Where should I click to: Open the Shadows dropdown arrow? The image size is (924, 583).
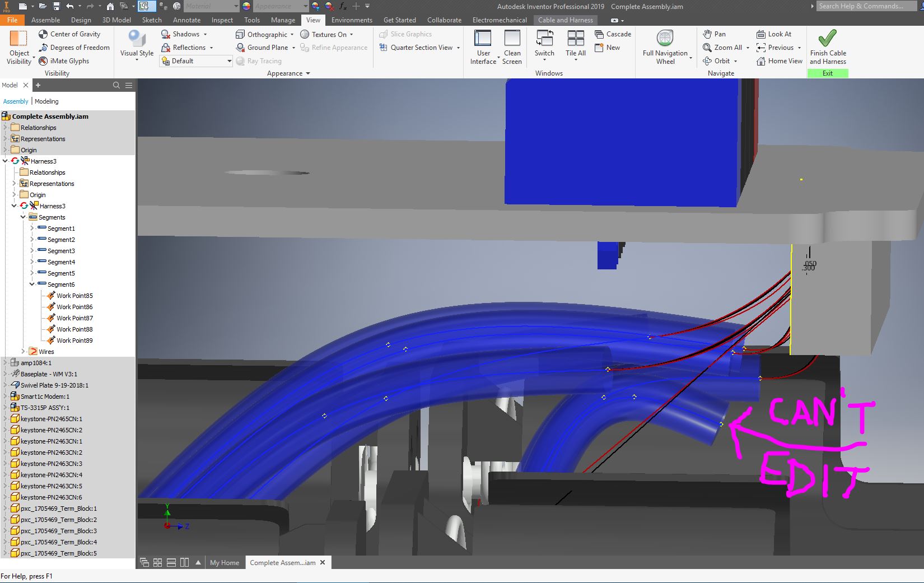point(205,34)
